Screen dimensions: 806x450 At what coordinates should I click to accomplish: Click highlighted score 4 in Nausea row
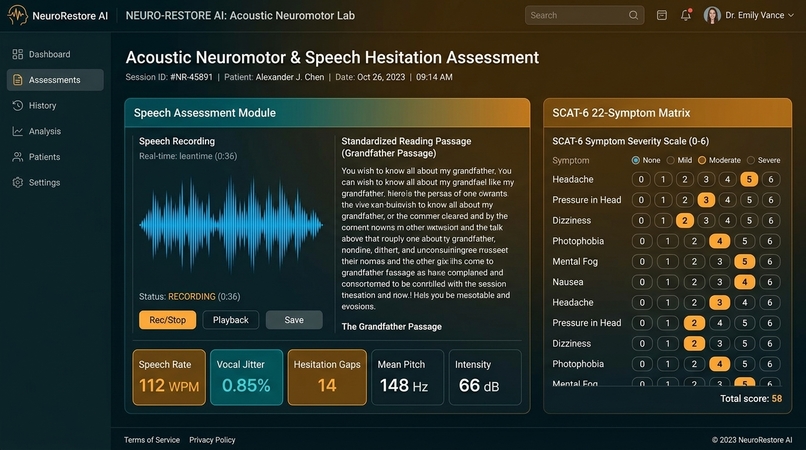(x=744, y=282)
